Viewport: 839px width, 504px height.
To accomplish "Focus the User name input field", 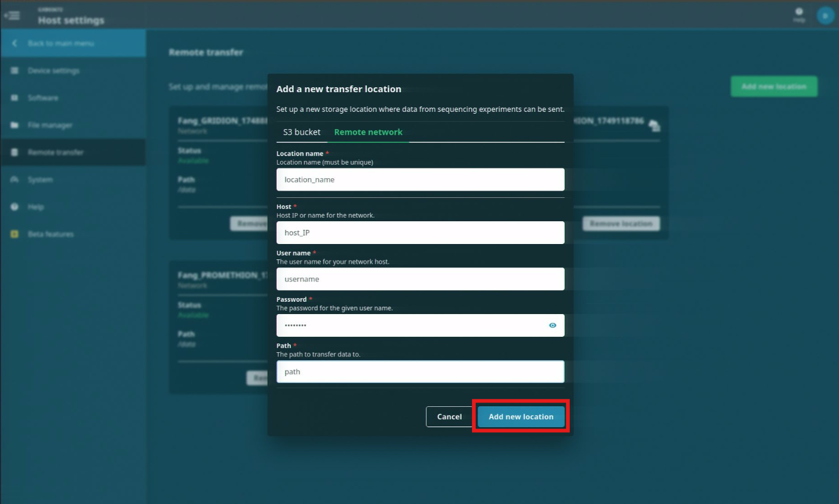I will (x=420, y=278).
